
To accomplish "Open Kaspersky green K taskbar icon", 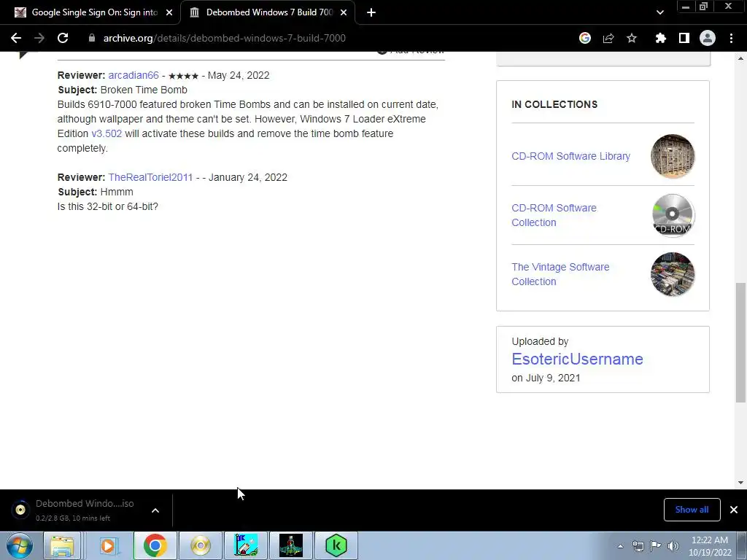I will pyautogui.click(x=336, y=545).
